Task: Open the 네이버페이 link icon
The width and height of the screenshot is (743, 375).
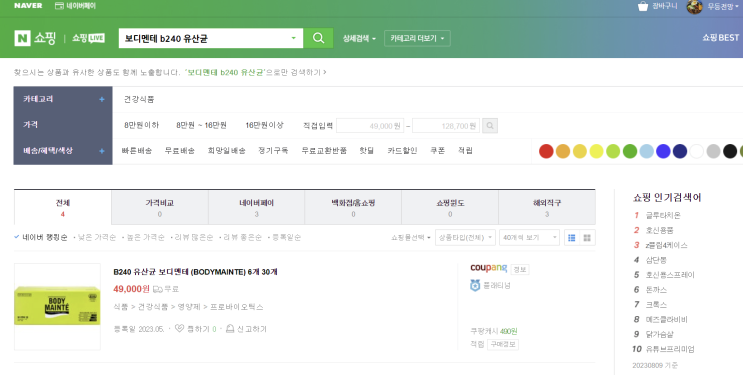Action: (x=59, y=6)
